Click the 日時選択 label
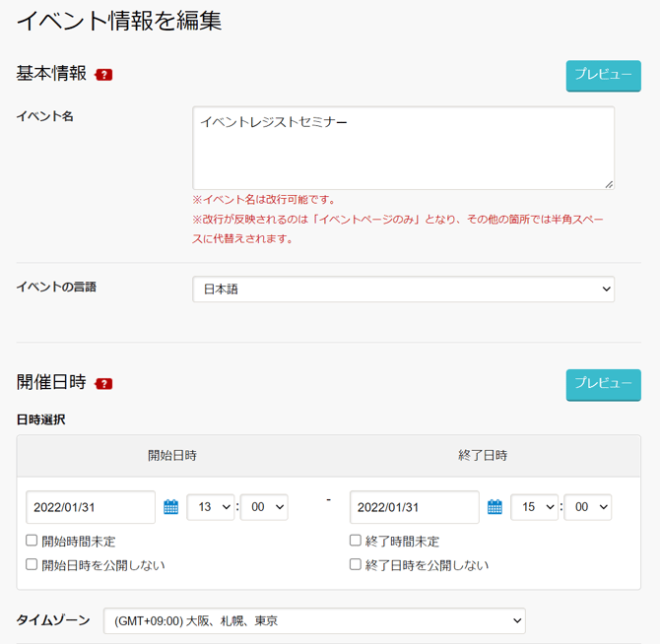The width and height of the screenshot is (660, 644). point(40,419)
